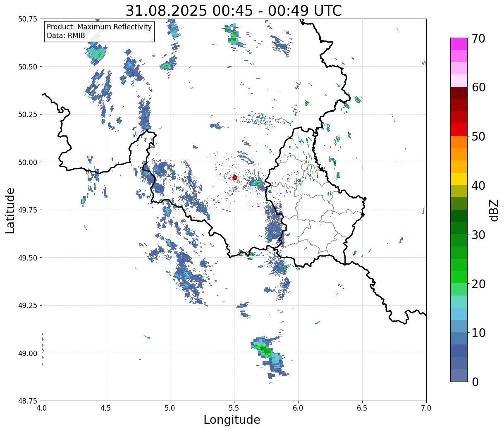
Task: Click the colorbar tick label 70
Action: click(478, 38)
